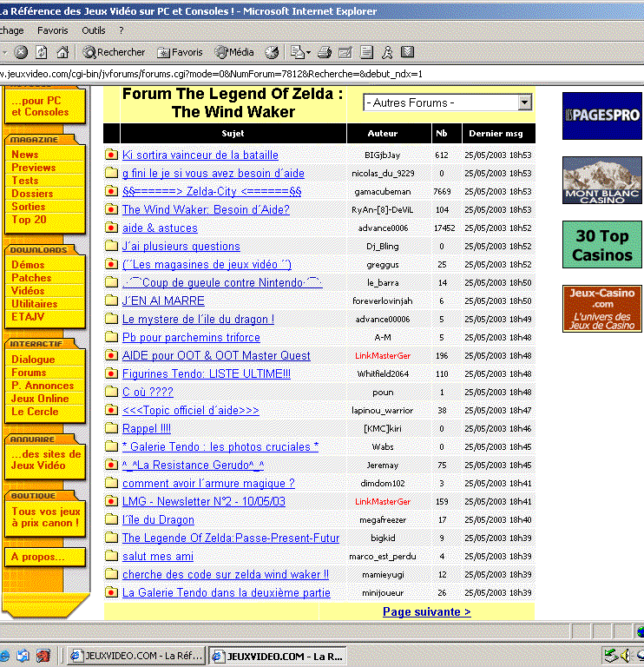Click the Discuss toolbar icon
The width and height of the screenshot is (644, 667).
366,52
